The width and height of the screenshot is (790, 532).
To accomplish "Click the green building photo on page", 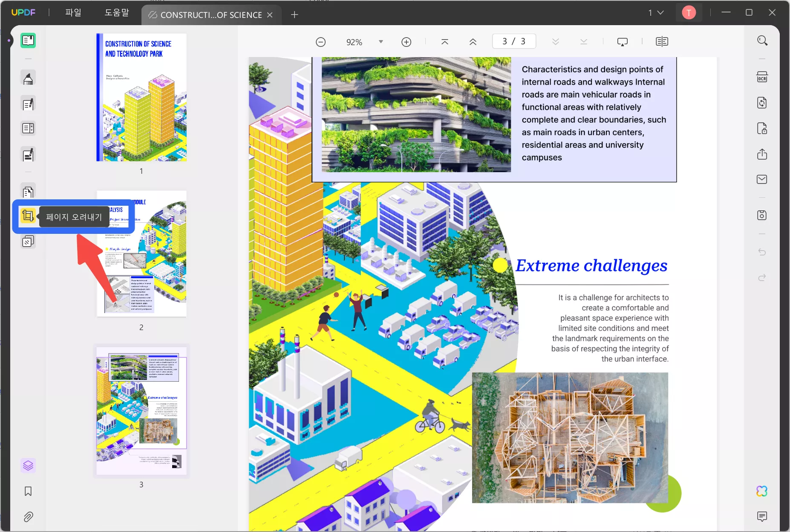I will [x=416, y=115].
